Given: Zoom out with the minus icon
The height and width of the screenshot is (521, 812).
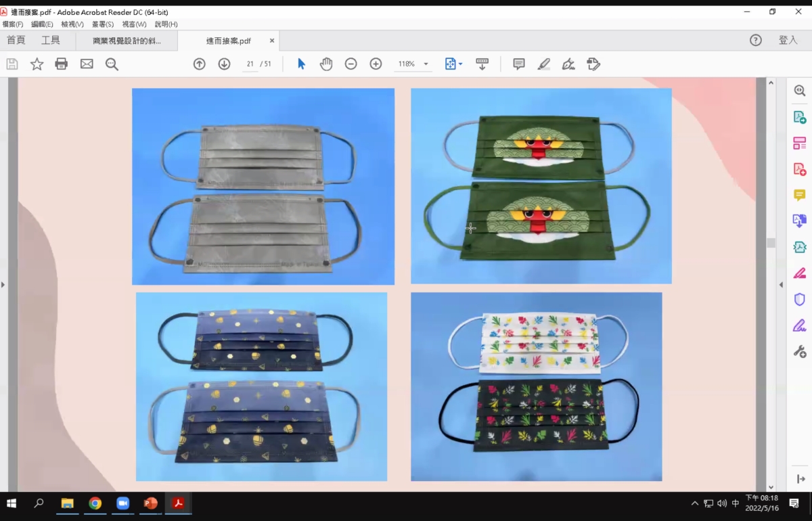Looking at the screenshot, I should point(351,64).
